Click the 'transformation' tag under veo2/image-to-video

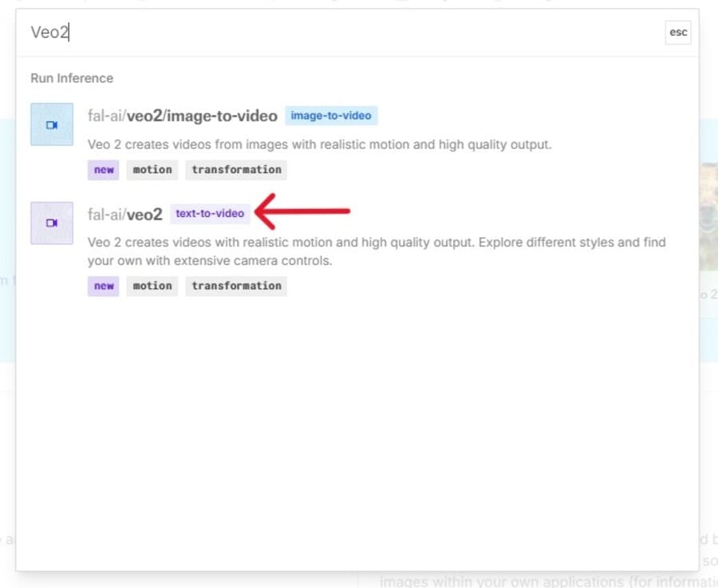tap(236, 170)
